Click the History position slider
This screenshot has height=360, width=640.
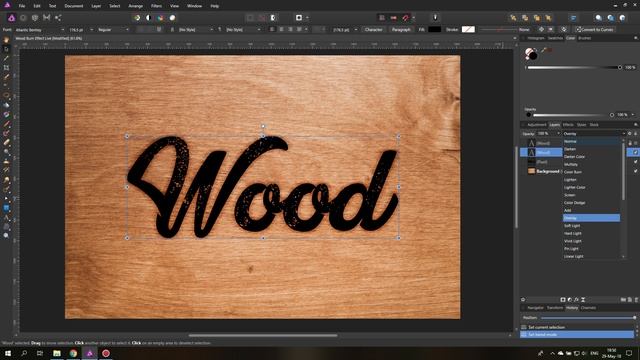coord(588,318)
